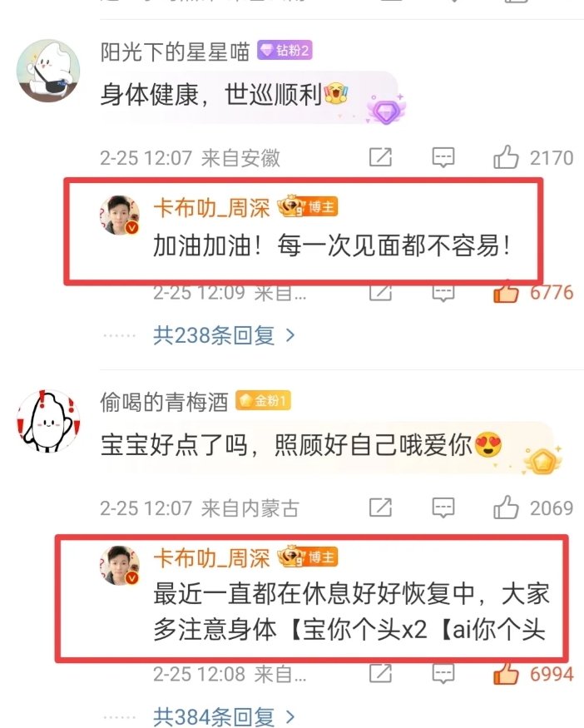Open comment icon on the 6776-like reply

tap(443, 293)
